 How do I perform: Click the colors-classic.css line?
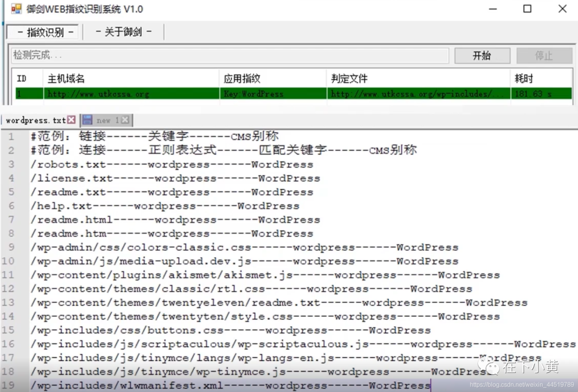click(x=245, y=247)
